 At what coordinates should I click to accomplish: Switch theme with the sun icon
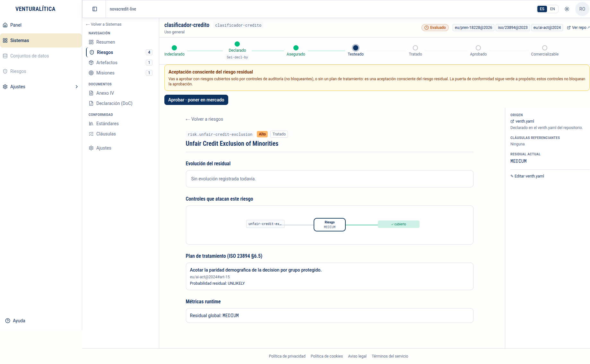(x=567, y=9)
